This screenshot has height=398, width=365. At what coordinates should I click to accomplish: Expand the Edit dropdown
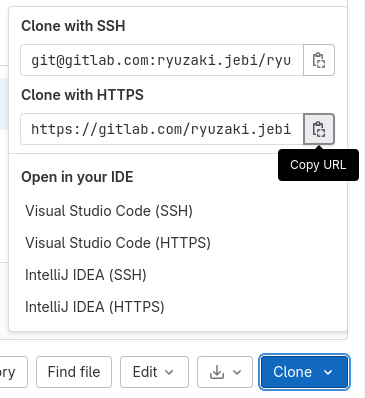tap(154, 372)
